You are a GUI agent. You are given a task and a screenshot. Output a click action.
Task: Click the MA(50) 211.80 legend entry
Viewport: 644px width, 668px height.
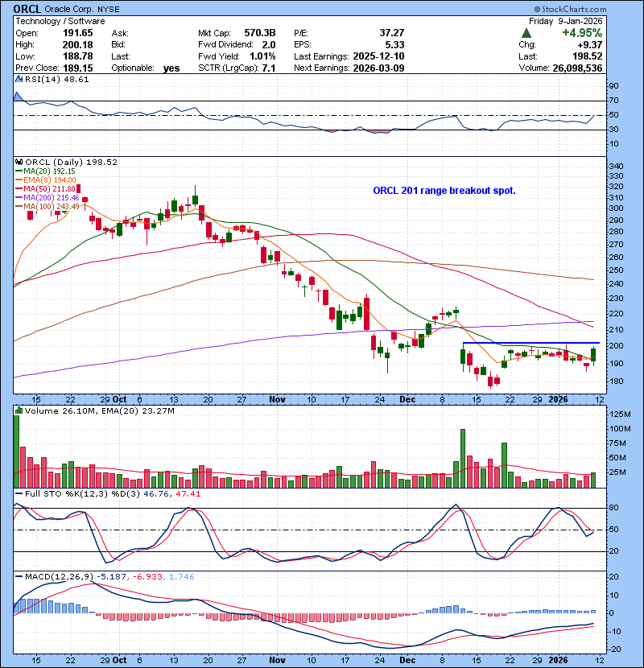click(x=47, y=188)
